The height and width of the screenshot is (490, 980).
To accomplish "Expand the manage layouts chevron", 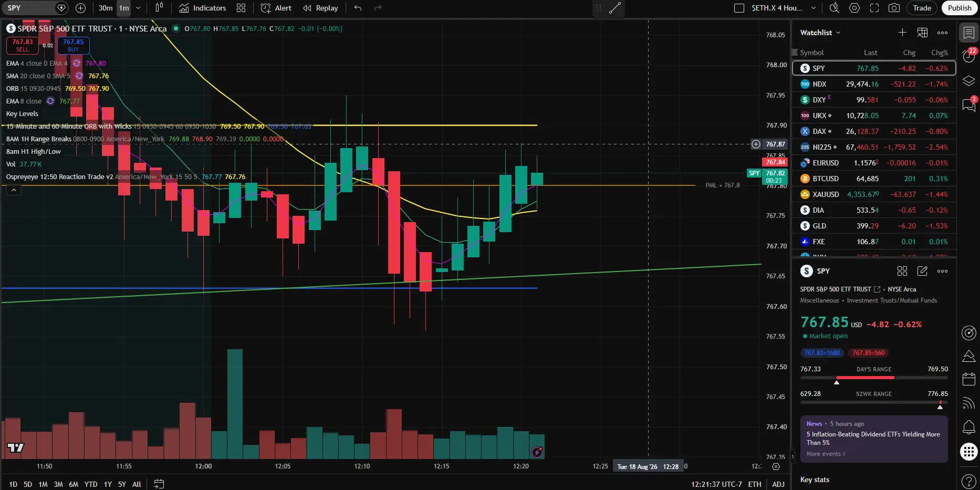I will [x=814, y=8].
